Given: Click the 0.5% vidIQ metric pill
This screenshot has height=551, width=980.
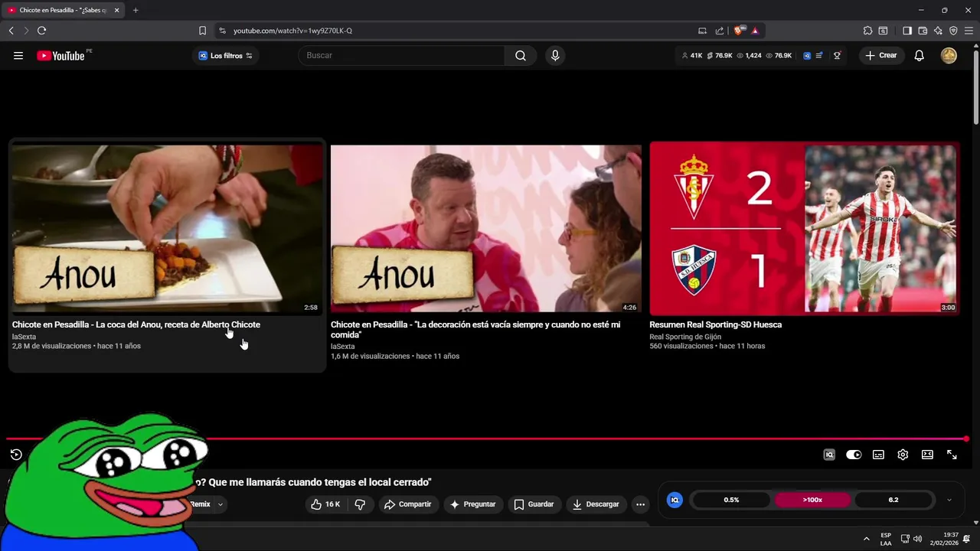Looking at the screenshot, I should (731, 500).
